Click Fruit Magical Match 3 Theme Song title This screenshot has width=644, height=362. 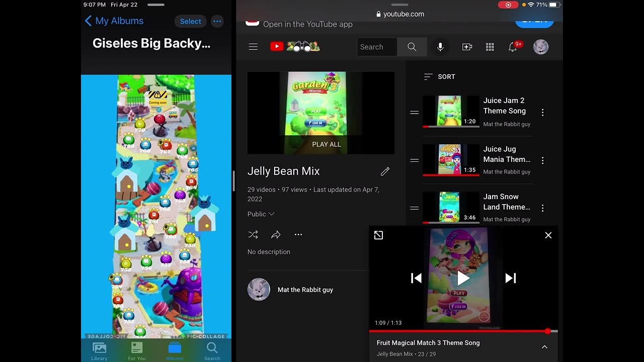coord(428,343)
